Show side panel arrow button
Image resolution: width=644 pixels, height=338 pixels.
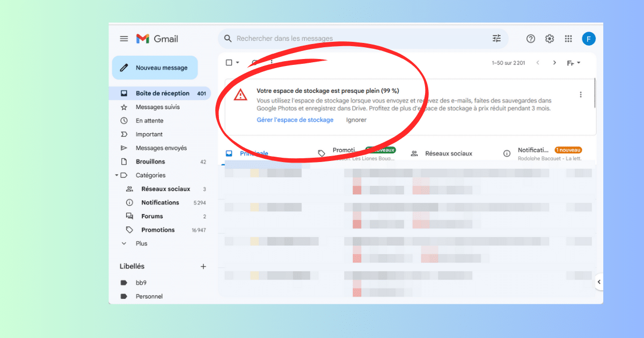pos(599,282)
